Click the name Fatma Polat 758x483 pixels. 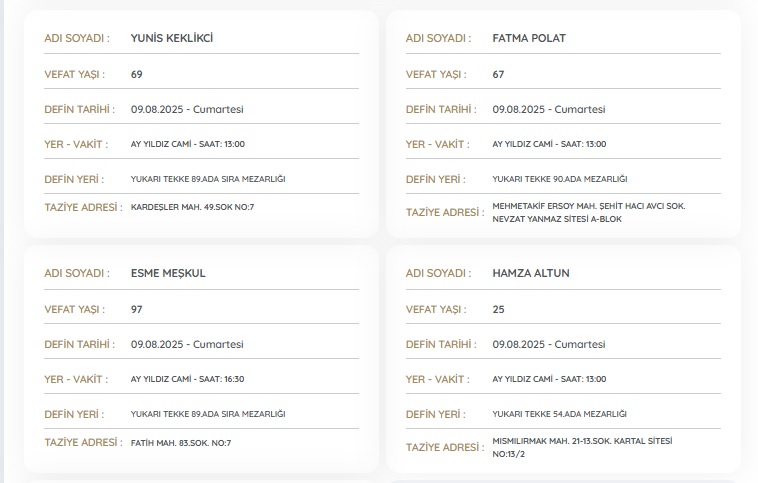[530, 38]
